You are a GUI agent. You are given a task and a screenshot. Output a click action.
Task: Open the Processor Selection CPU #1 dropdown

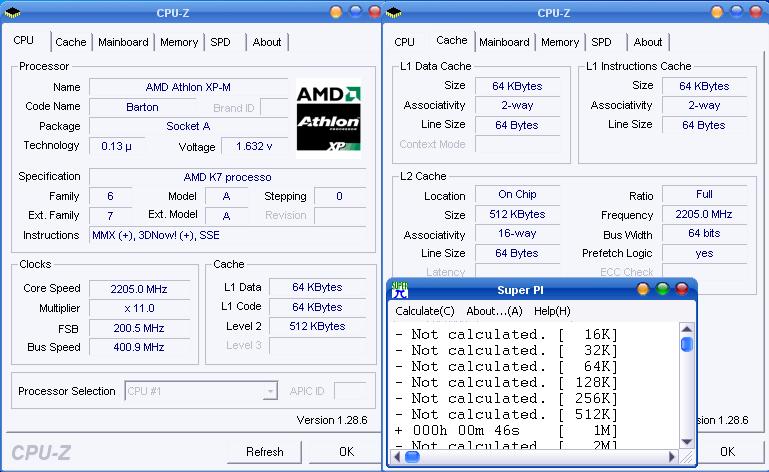tap(270, 391)
